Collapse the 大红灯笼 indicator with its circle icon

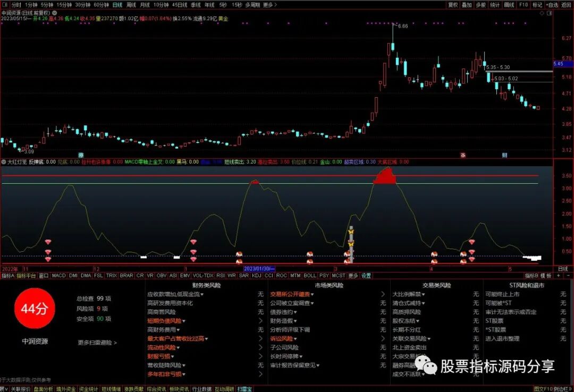[4, 162]
